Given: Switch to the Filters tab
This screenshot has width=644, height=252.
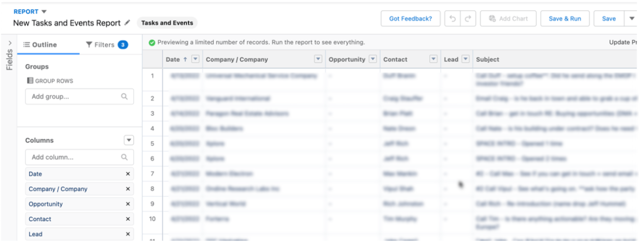Looking at the screenshot, I should (x=101, y=45).
